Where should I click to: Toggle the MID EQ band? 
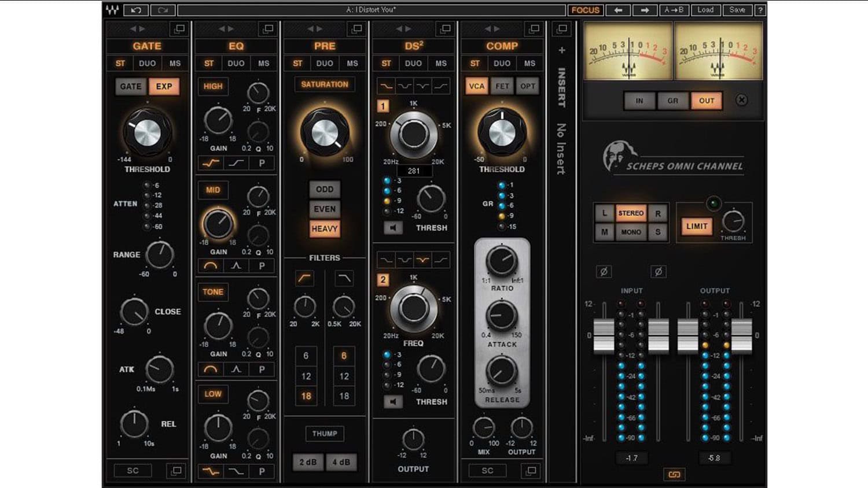(213, 190)
